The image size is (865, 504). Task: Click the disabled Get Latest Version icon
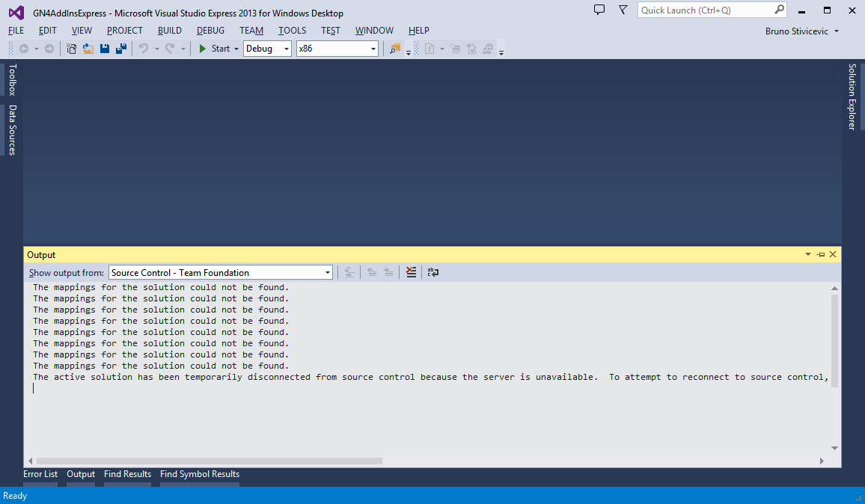[x=488, y=49]
